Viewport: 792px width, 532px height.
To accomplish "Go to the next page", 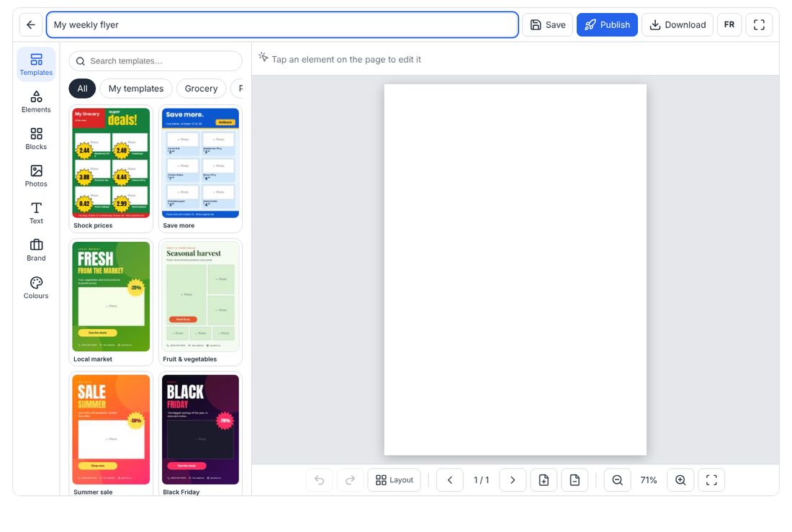I will click(x=513, y=480).
